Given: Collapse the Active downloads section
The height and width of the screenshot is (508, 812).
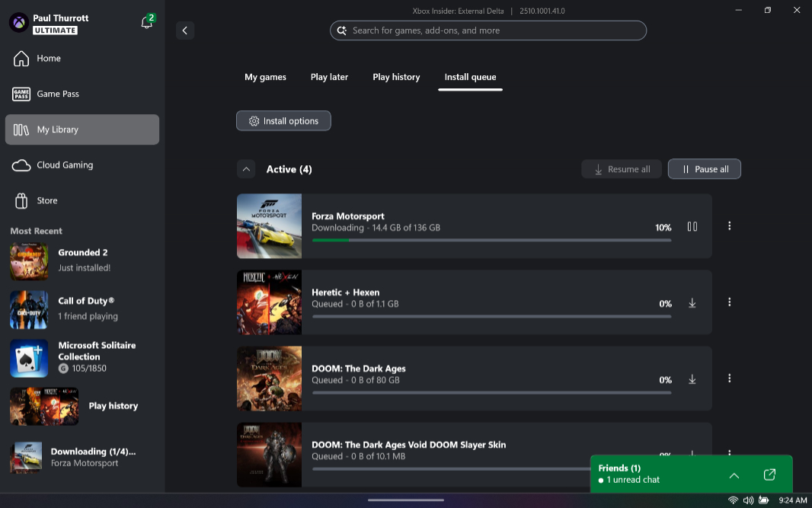Looking at the screenshot, I should (x=246, y=169).
